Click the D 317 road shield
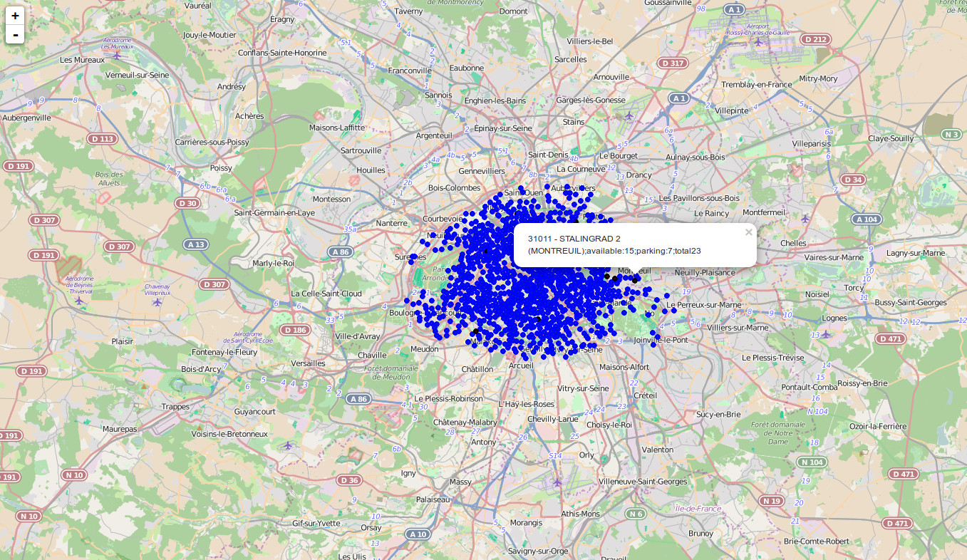Image resolution: width=967 pixels, height=560 pixels. tap(672, 63)
